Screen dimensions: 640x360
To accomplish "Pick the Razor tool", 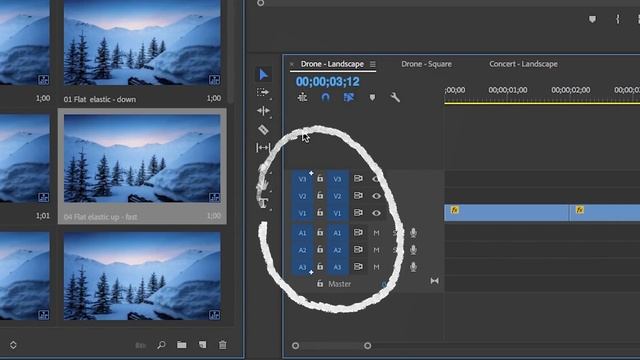I will [x=263, y=130].
